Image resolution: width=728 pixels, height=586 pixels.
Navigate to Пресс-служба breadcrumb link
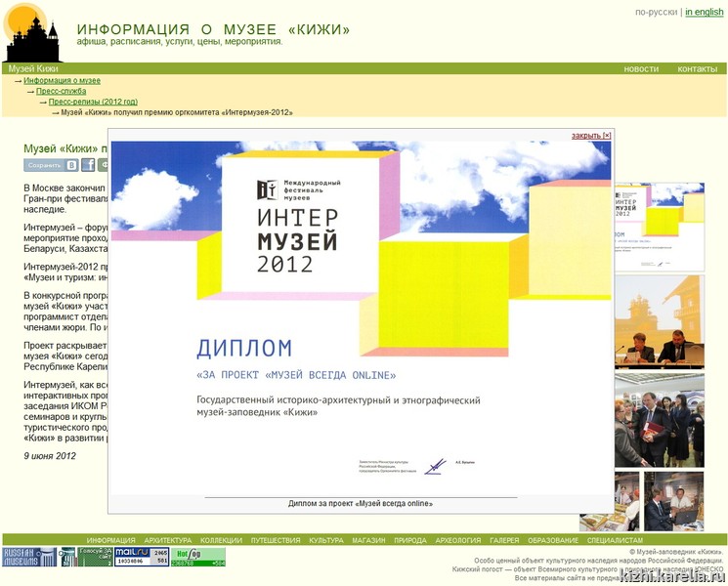tap(61, 92)
